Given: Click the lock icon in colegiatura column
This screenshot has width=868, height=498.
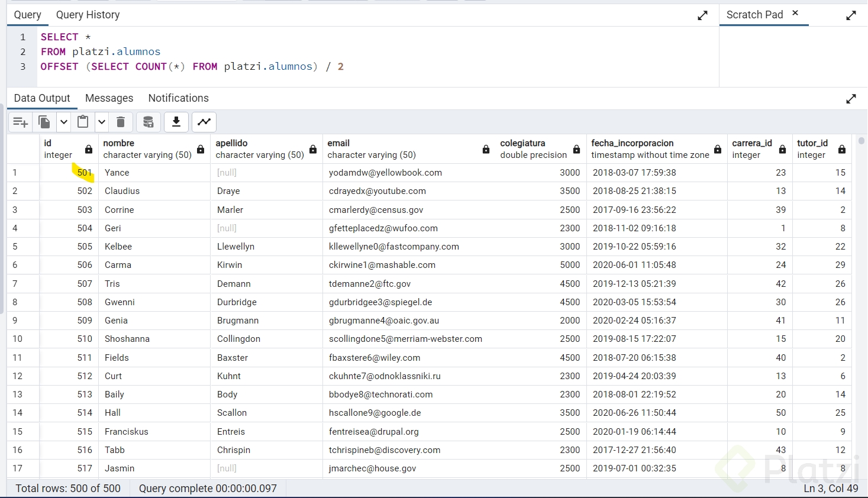Looking at the screenshot, I should [x=576, y=149].
